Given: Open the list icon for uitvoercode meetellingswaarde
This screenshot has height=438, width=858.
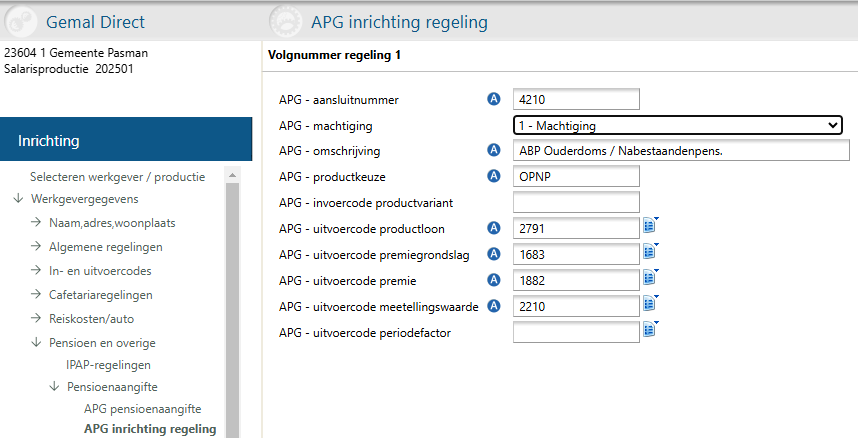Looking at the screenshot, I should point(650,304).
